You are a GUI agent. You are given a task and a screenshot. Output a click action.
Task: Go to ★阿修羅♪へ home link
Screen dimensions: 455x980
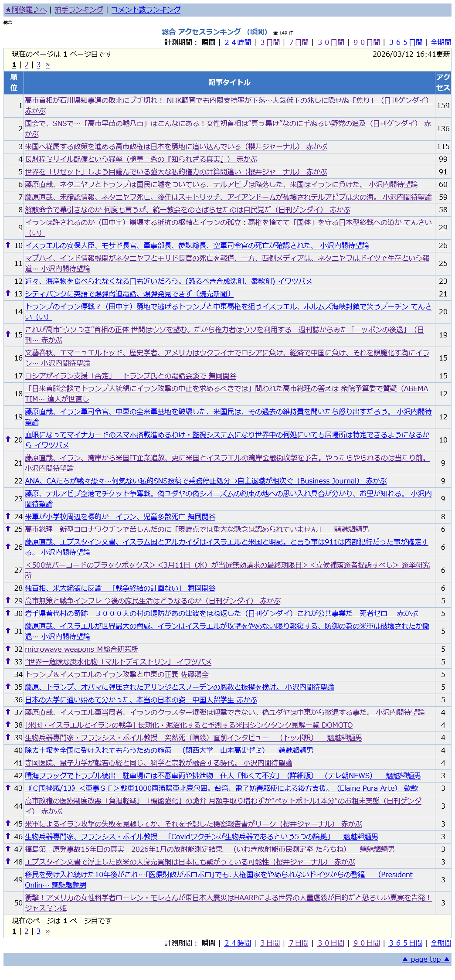point(26,10)
